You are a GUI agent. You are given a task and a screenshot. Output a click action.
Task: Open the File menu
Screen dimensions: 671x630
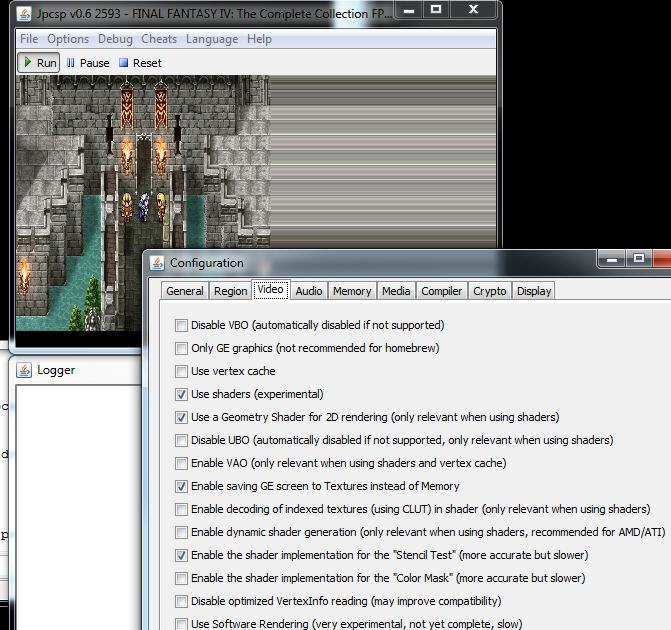click(x=29, y=39)
